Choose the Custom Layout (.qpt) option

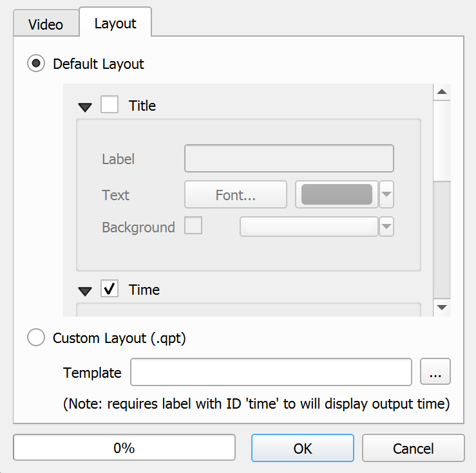click(37, 338)
